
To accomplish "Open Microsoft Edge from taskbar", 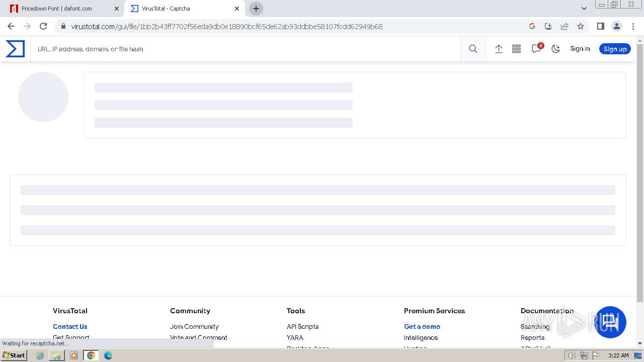I will coord(108,355).
